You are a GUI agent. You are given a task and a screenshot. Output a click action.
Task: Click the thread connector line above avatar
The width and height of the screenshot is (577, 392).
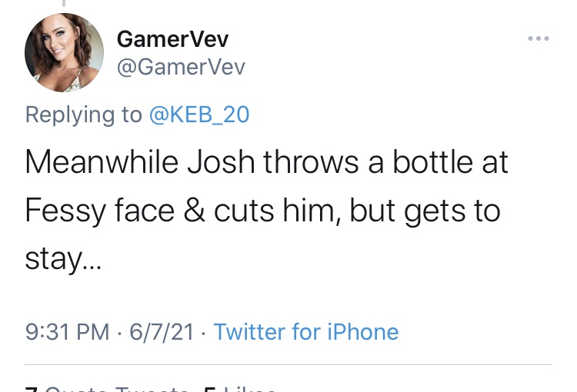[x=64, y=3]
